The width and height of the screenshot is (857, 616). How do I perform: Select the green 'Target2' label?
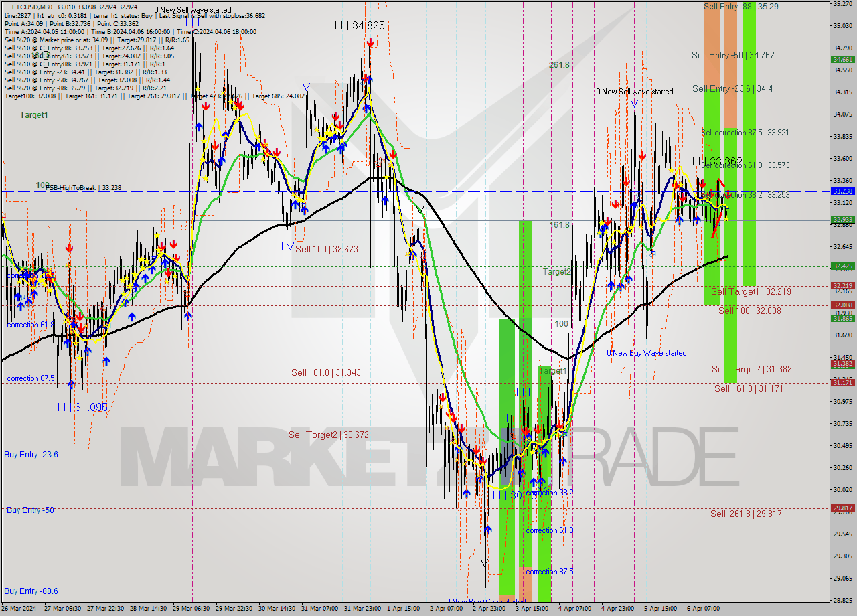557,272
